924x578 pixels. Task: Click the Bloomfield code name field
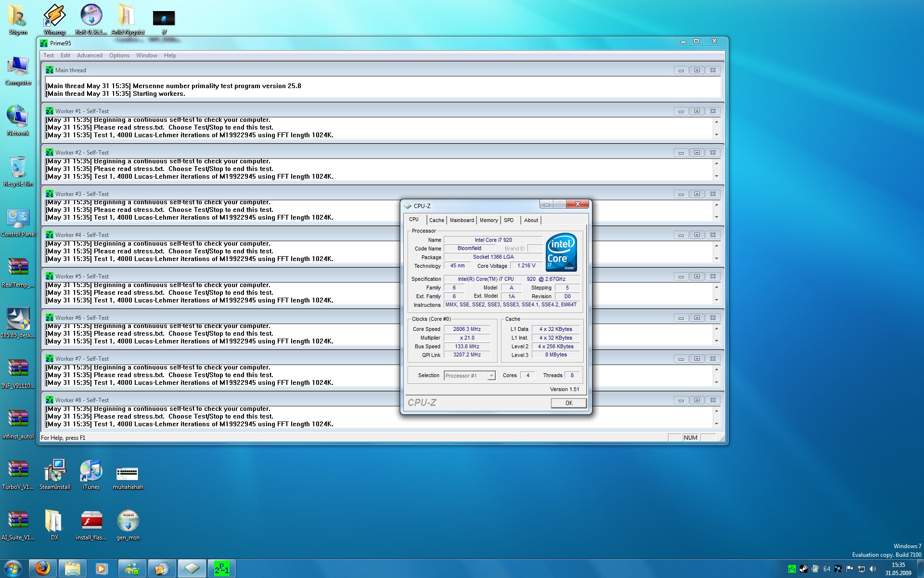point(469,249)
